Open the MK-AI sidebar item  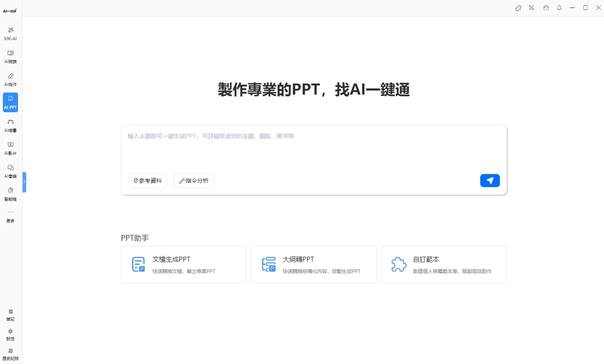coord(11,34)
